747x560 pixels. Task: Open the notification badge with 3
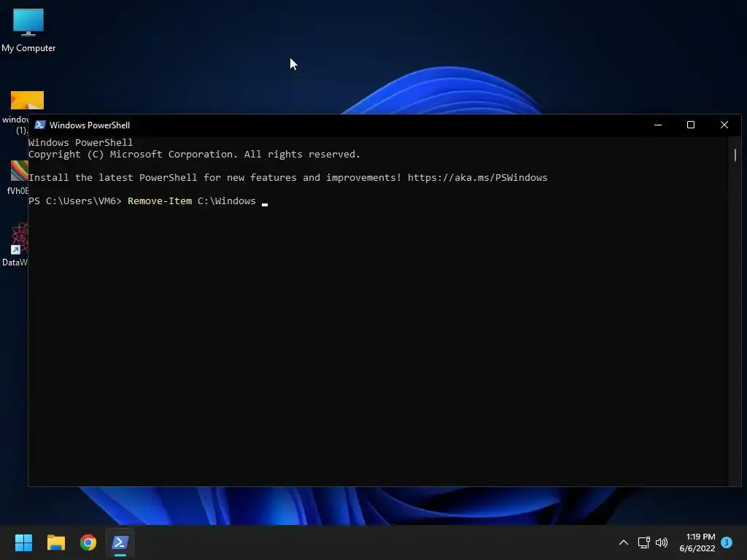(727, 542)
